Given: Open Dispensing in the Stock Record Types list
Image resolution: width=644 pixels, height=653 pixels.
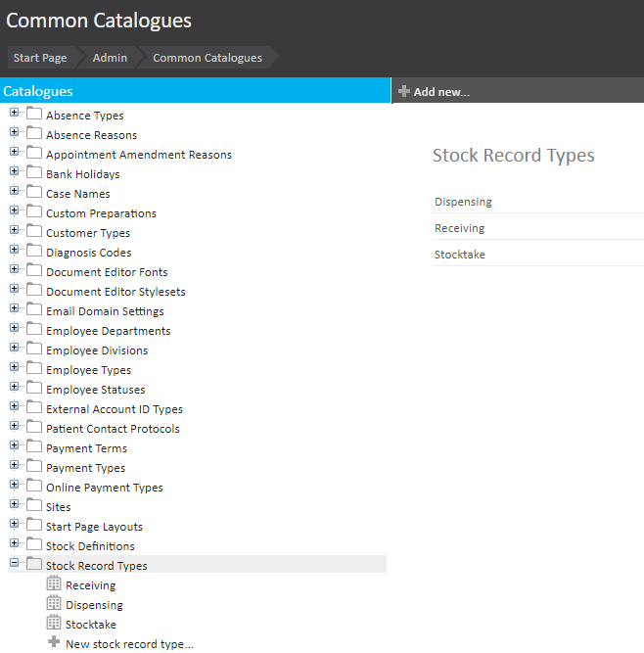Looking at the screenshot, I should click(463, 202).
